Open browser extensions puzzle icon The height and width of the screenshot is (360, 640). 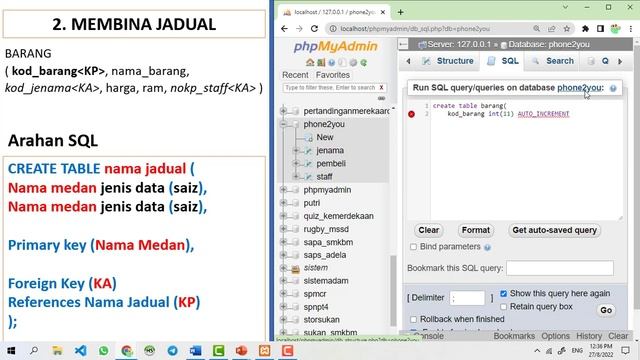(585, 29)
